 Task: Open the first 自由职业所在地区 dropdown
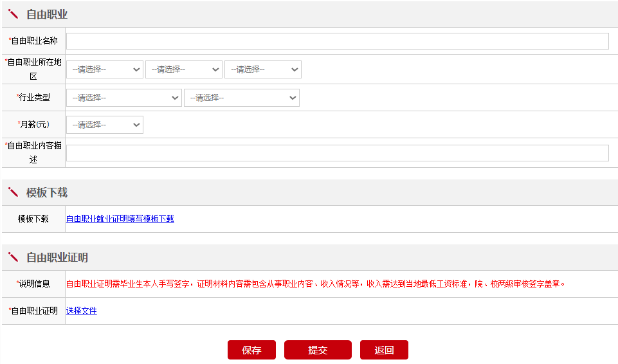tap(104, 69)
